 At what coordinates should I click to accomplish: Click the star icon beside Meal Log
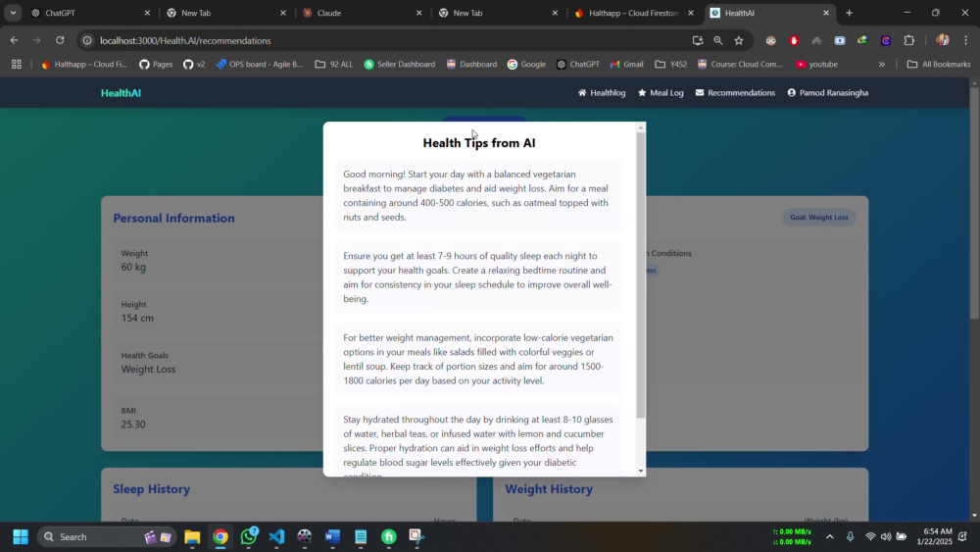click(642, 92)
